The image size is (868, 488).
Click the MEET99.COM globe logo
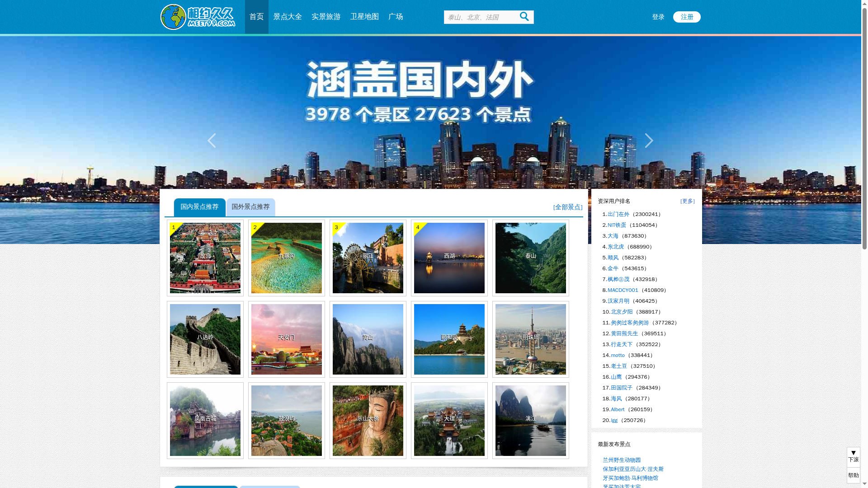[x=198, y=17]
